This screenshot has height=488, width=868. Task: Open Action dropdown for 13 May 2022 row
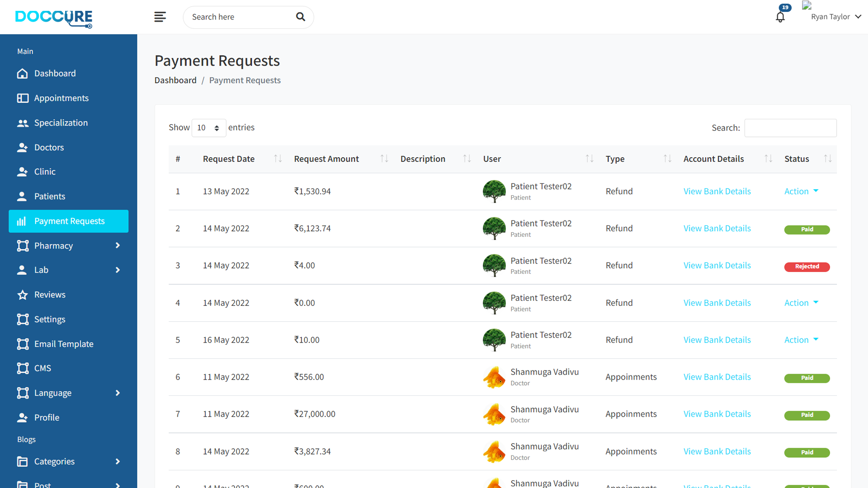[801, 192]
